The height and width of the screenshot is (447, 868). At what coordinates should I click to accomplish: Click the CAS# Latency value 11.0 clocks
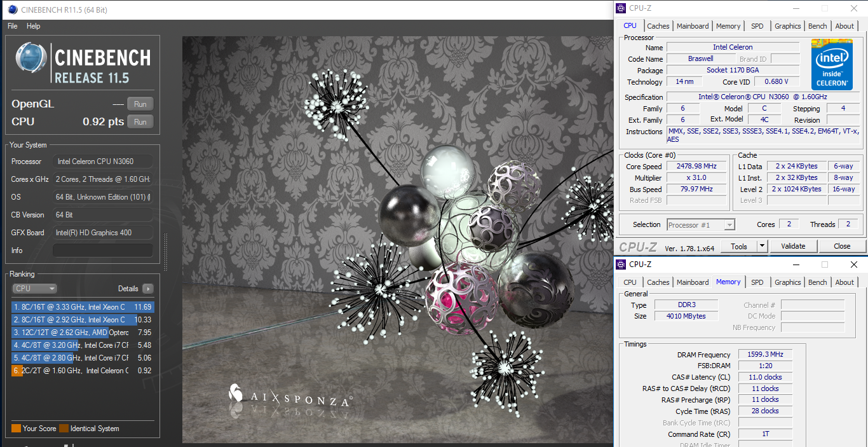[765, 377]
